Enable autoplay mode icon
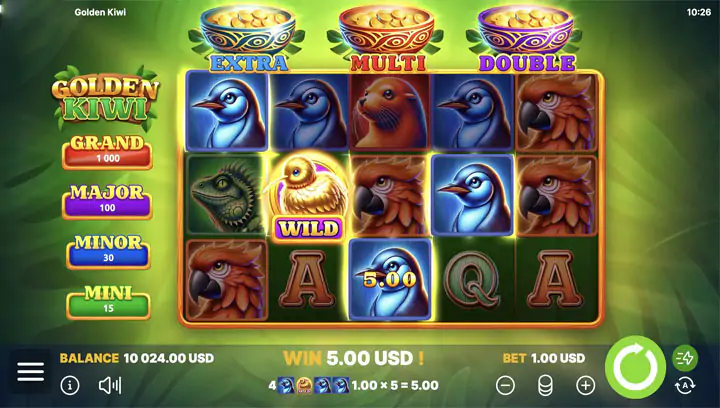 (685, 386)
